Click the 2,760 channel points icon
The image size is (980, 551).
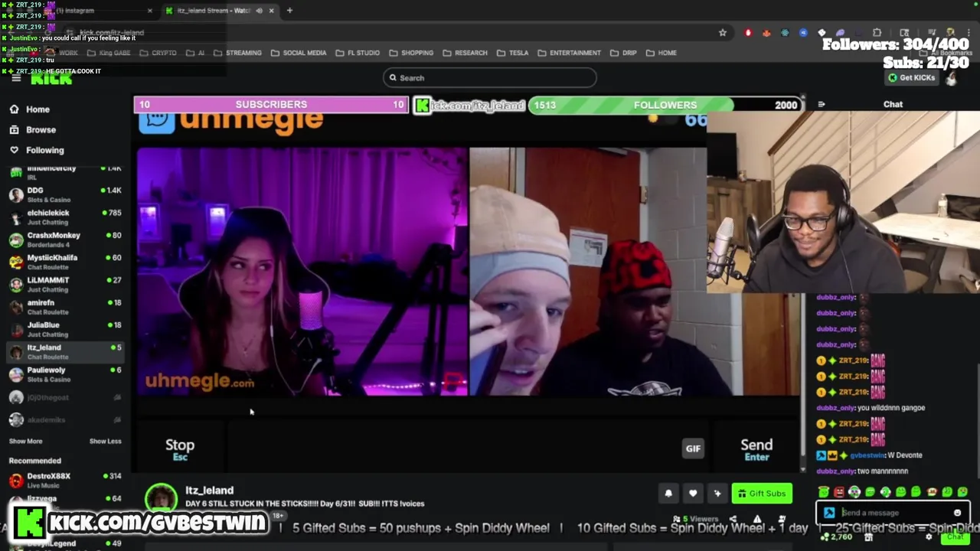(x=825, y=537)
